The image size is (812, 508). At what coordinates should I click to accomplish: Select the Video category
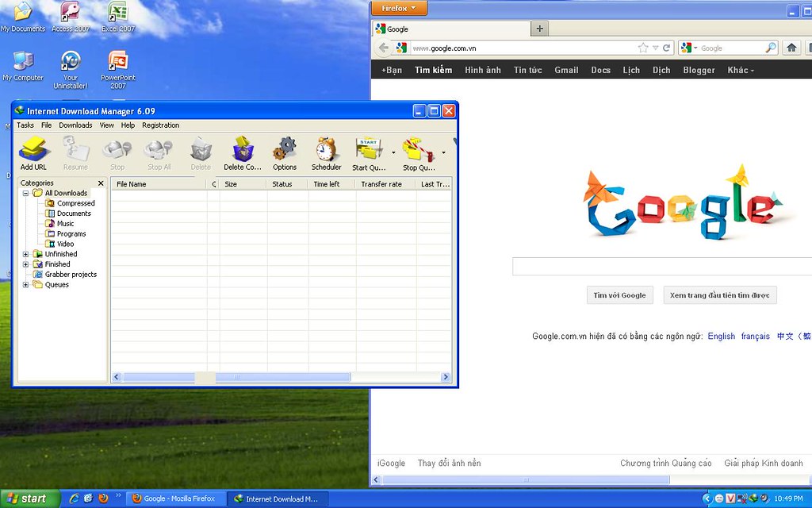(x=59, y=244)
